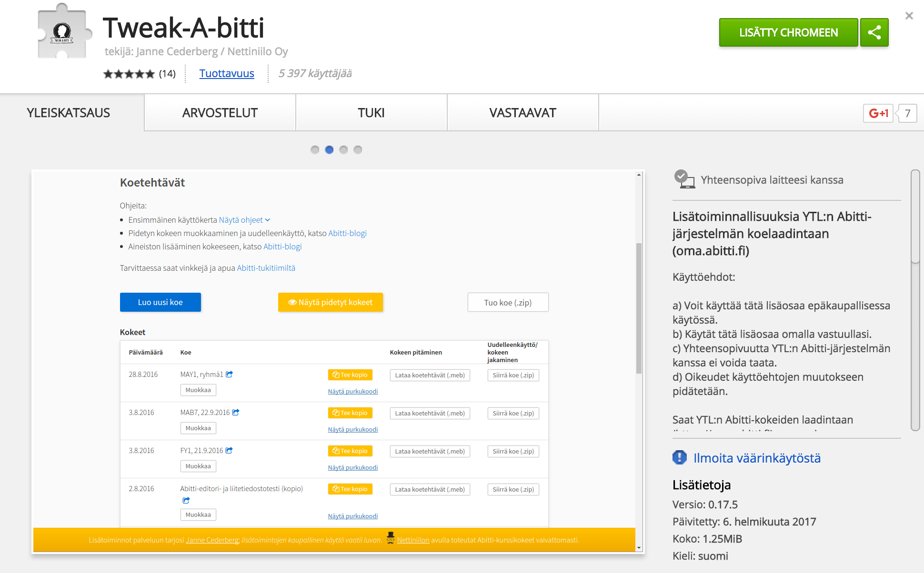Screen dimensions: 924x573
Task: Click Näytä pidetyt kokeet yellow button
Action: pos(331,302)
